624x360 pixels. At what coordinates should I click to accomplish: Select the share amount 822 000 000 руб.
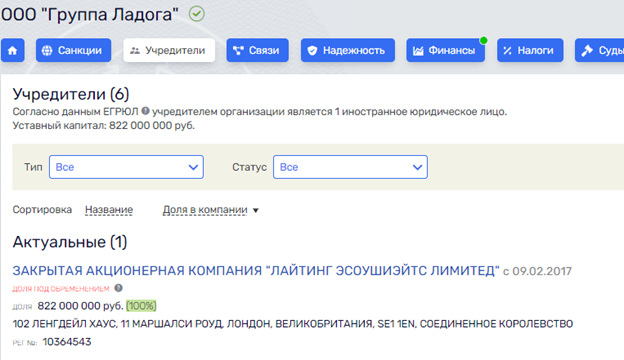click(x=80, y=306)
